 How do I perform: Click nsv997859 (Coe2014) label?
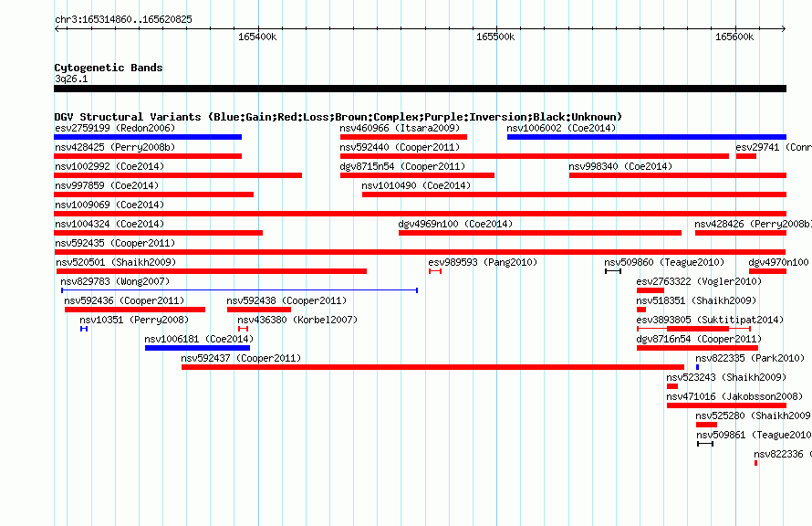pos(107,185)
